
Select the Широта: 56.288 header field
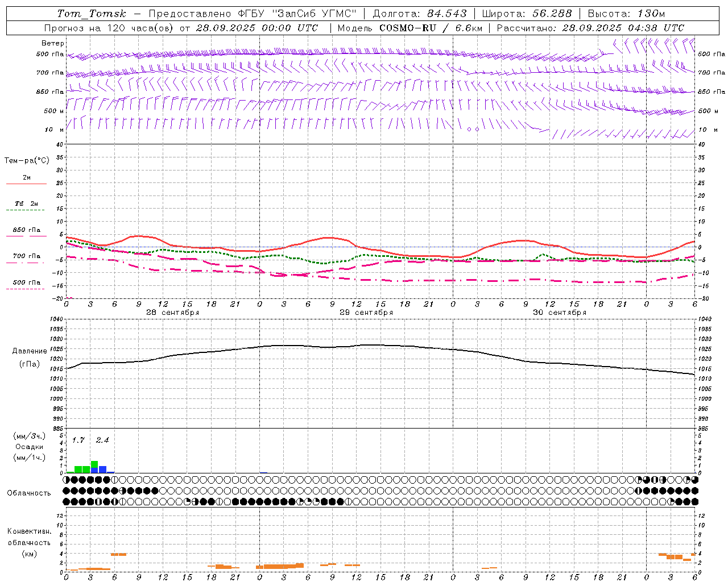[x=527, y=14]
